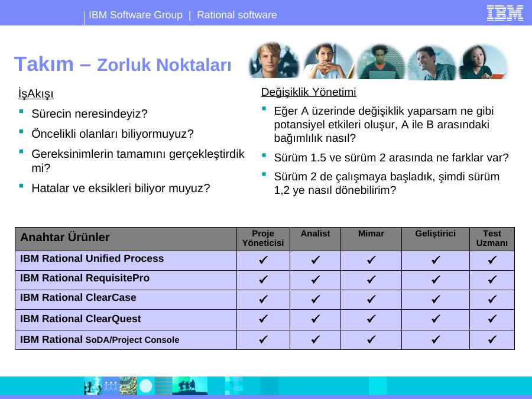Click the photo of woman holding orange book
This screenshot has height=399, width=532.
[483, 62]
